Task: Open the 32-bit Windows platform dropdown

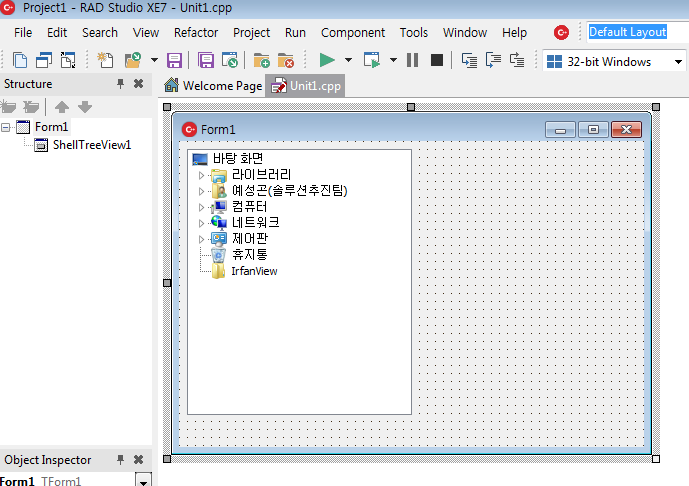Action: coord(678,62)
